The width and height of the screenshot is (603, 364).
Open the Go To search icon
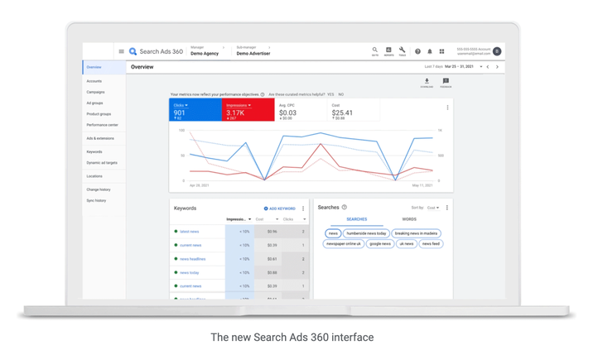pos(375,51)
